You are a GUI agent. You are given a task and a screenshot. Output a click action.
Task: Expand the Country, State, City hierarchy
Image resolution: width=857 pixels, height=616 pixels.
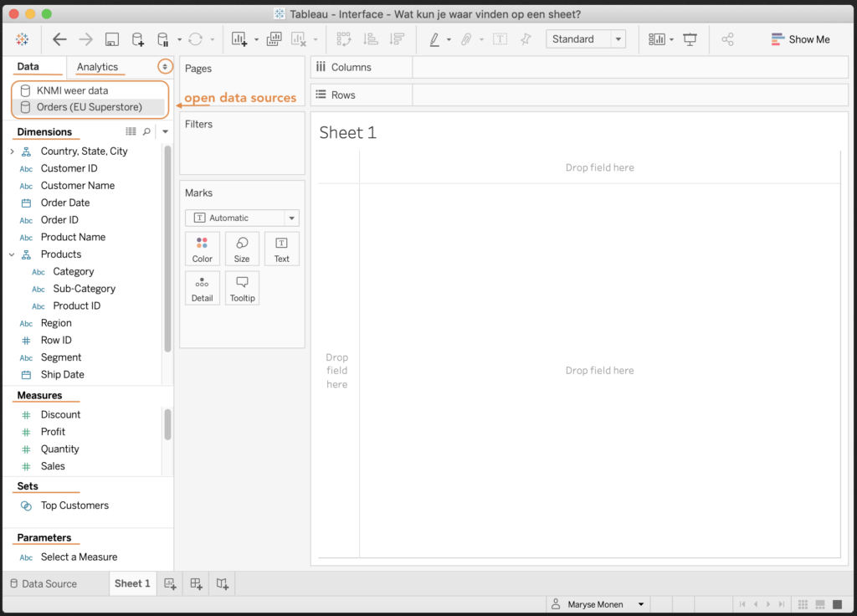[x=12, y=151]
